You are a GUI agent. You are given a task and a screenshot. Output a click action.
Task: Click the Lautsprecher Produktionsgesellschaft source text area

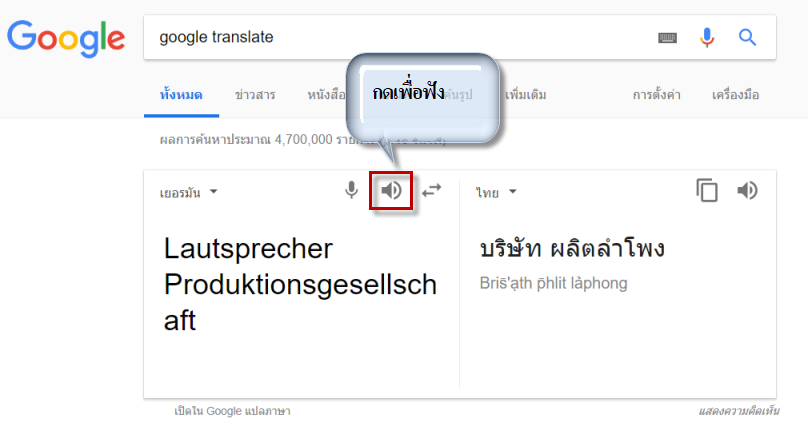pos(300,285)
